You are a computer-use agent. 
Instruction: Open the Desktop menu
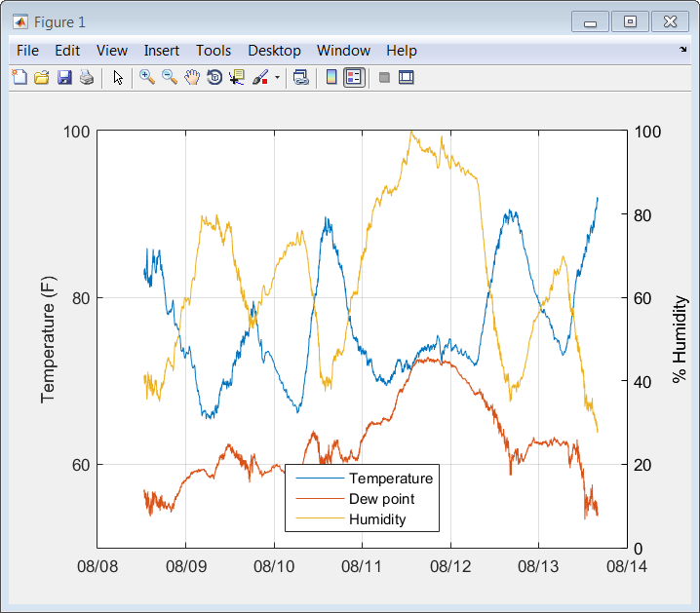(x=274, y=51)
